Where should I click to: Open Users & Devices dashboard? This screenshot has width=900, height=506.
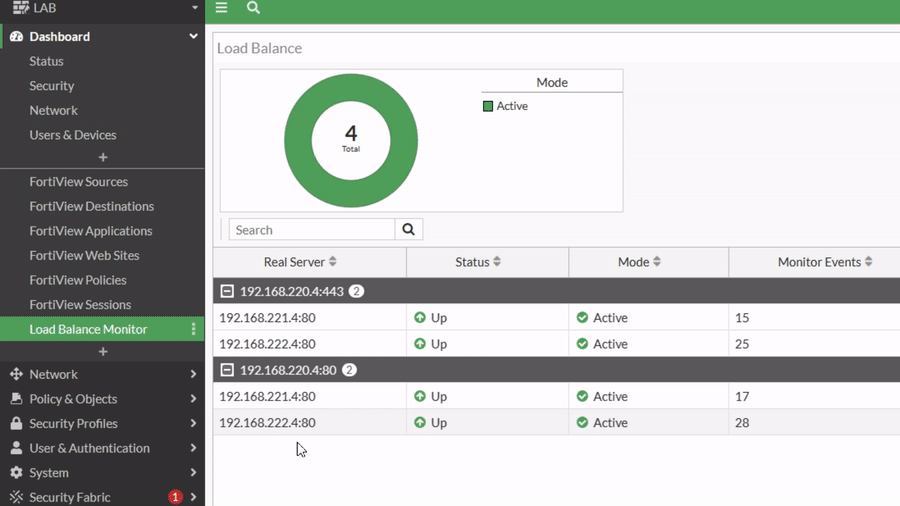(x=73, y=135)
